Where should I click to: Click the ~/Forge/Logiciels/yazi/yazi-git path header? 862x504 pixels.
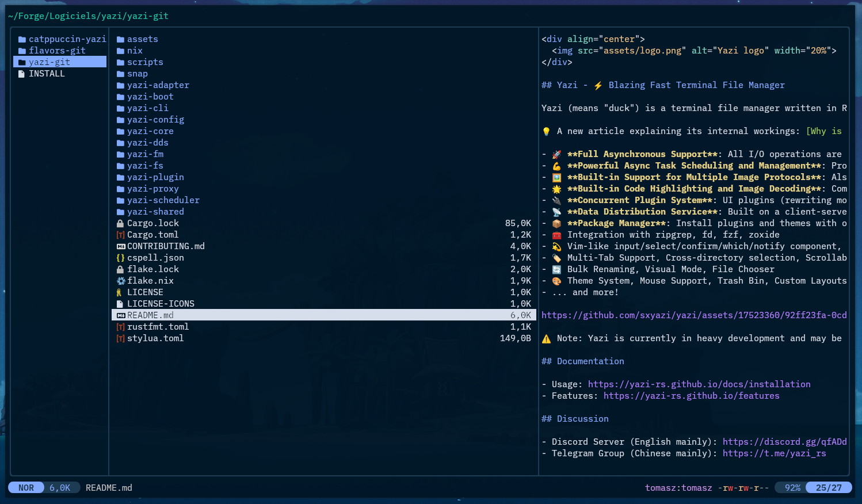coord(88,16)
